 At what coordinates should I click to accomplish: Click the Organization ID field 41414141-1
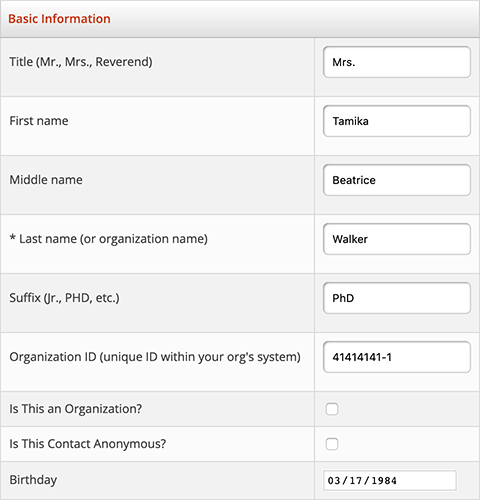pyautogui.click(x=397, y=357)
